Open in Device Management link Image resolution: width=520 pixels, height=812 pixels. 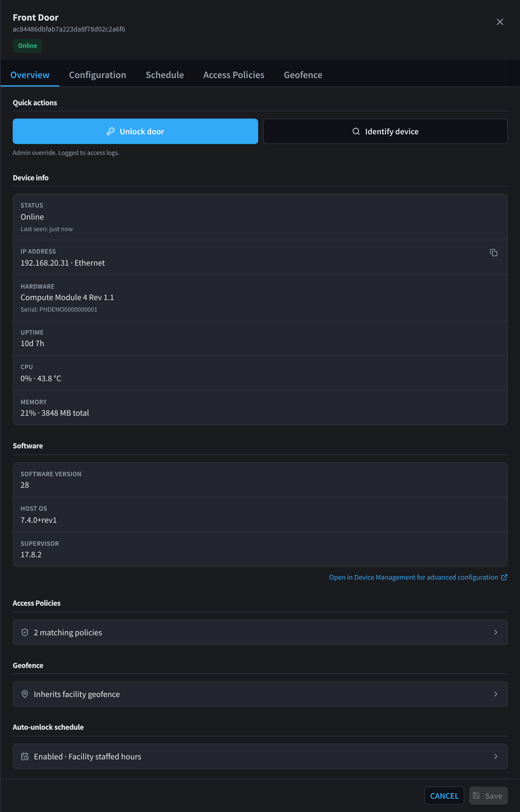(418, 577)
